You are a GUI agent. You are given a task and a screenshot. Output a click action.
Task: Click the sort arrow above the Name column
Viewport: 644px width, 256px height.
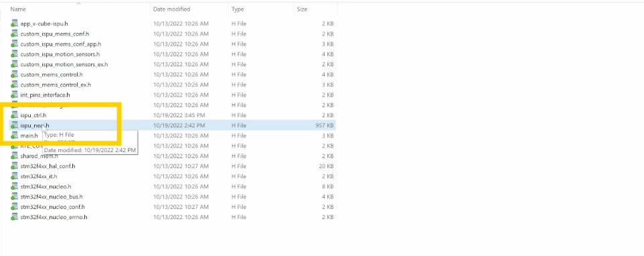[79, 3]
